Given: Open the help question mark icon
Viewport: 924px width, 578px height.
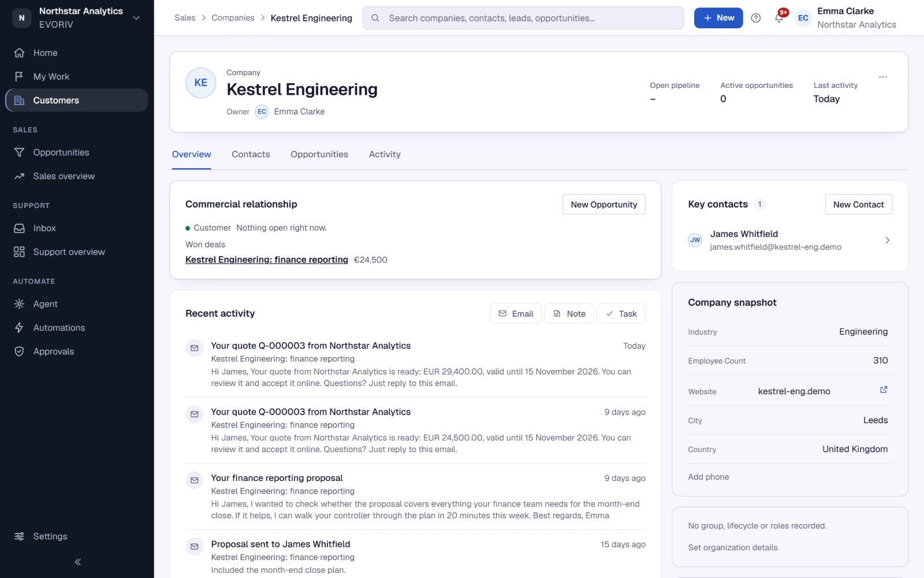Looking at the screenshot, I should click(755, 18).
